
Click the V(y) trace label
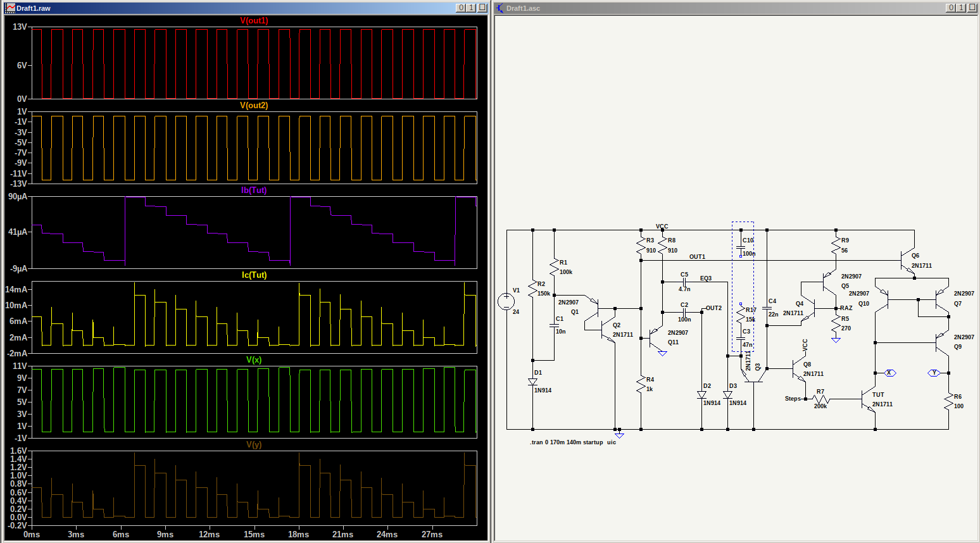tap(254, 445)
